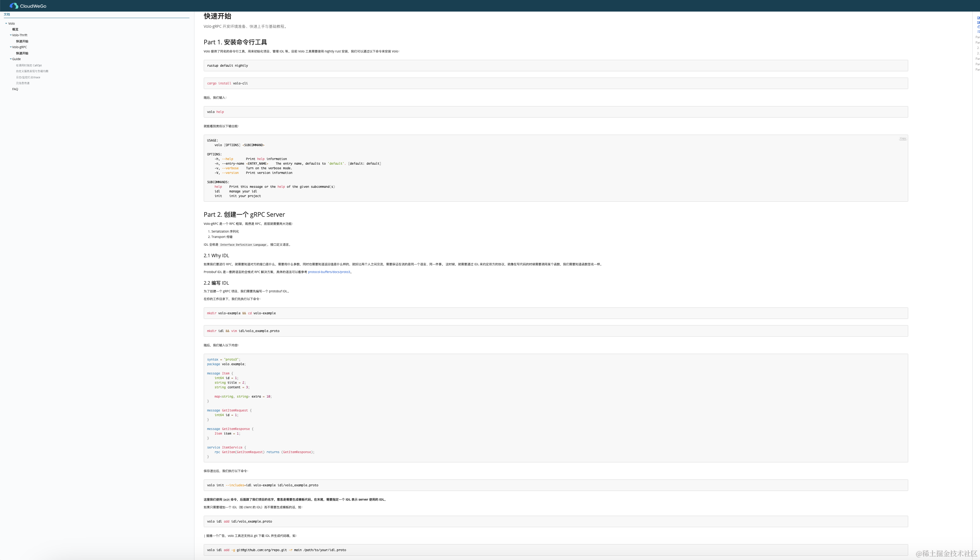Collapse the Volo-Thrift section
This screenshot has width=980, height=560.
coord(11,35)
